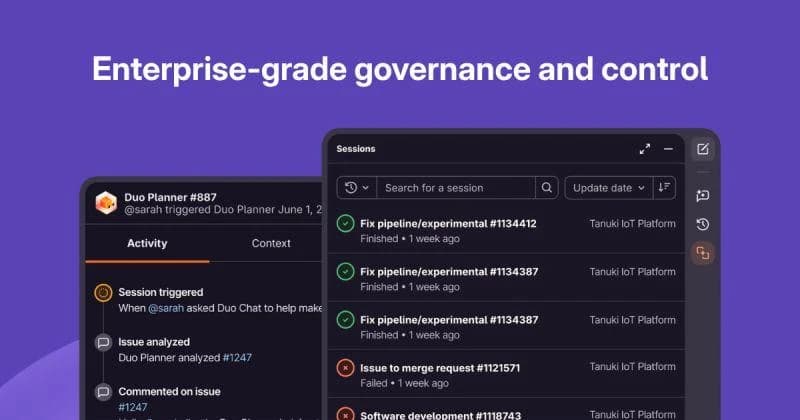Open the history clock icon in the right sidebar
The width and height of the screenshot is (800, 420).
(703, 224)
